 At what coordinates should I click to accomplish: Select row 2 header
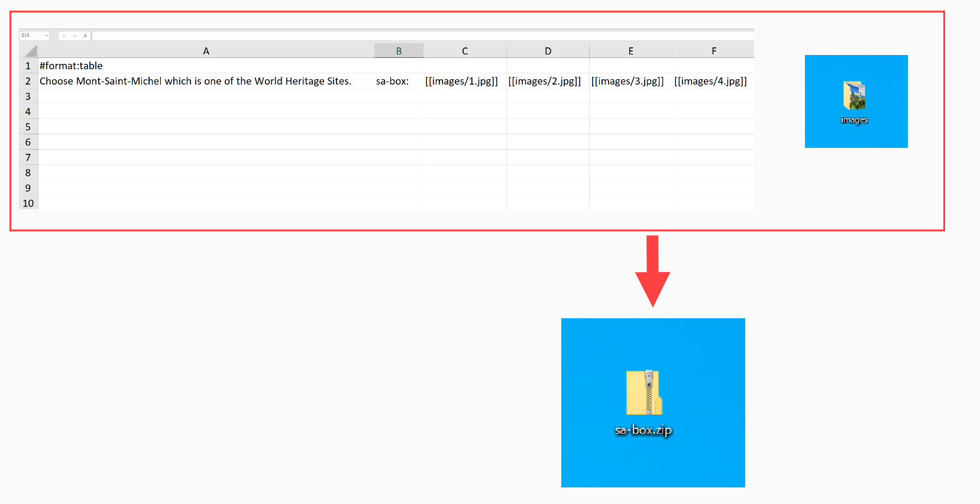tap(28, 81)
